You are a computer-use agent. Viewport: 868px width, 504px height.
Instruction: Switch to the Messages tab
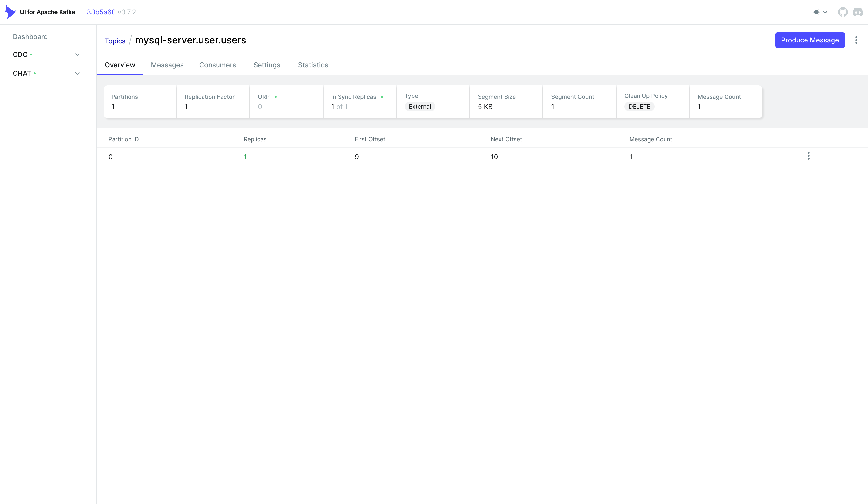pyautogui.click(x=167, y=65)
